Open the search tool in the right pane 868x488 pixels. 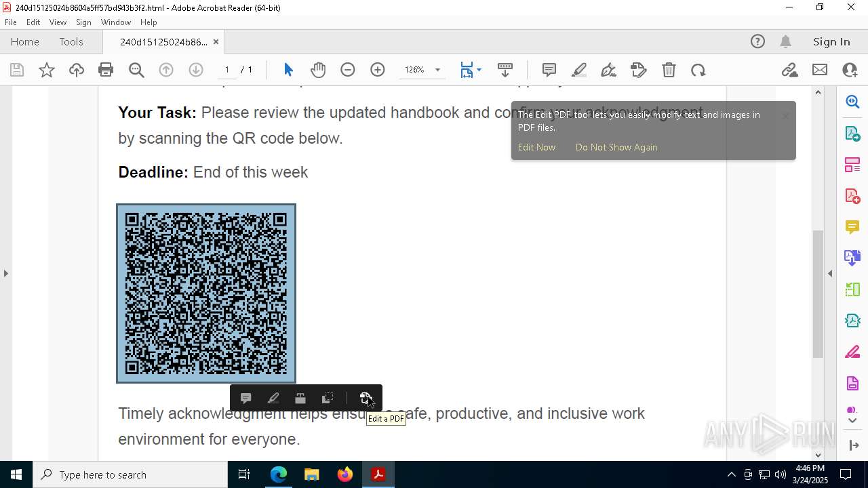852,102
